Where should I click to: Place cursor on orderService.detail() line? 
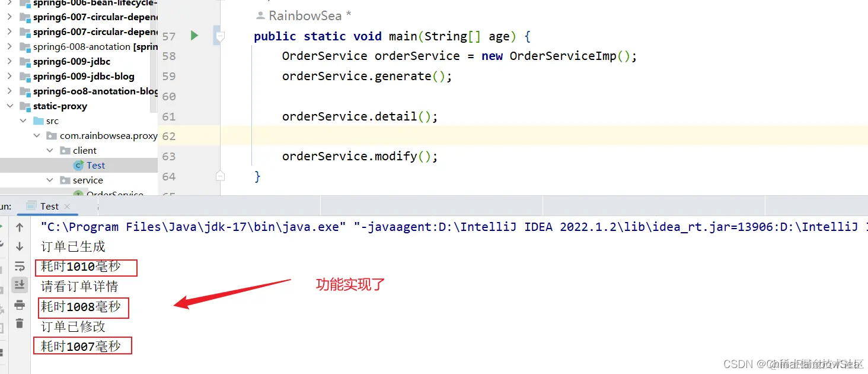click(x=360, y=116)
